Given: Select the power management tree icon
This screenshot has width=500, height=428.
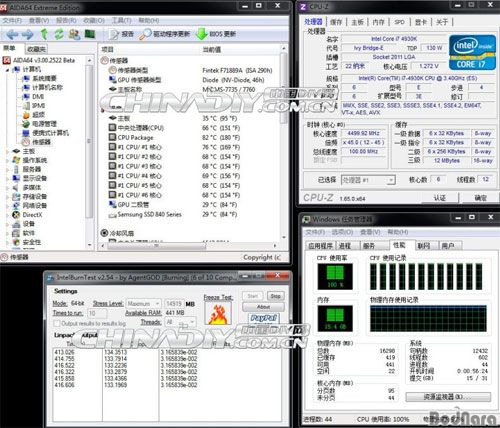Looking at the screenshot, I should tap(26, 124).
